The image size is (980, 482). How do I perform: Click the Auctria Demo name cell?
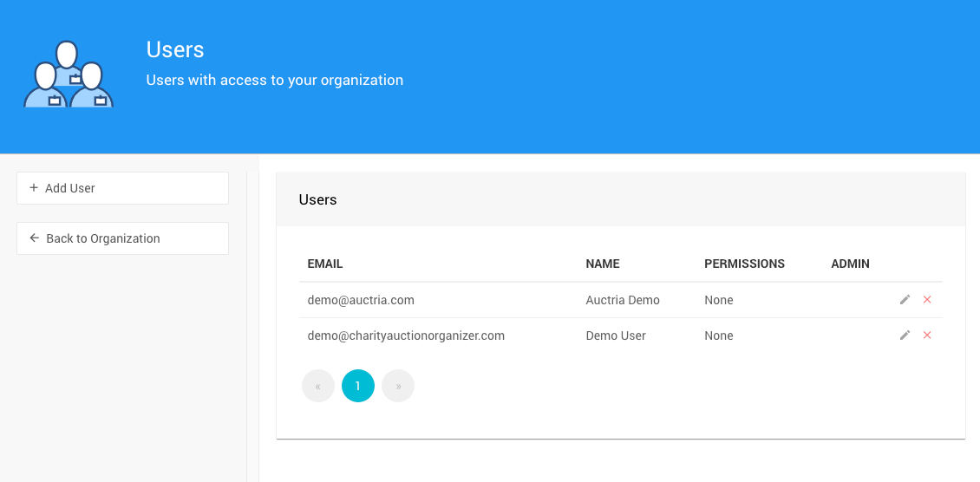point(623,300)
